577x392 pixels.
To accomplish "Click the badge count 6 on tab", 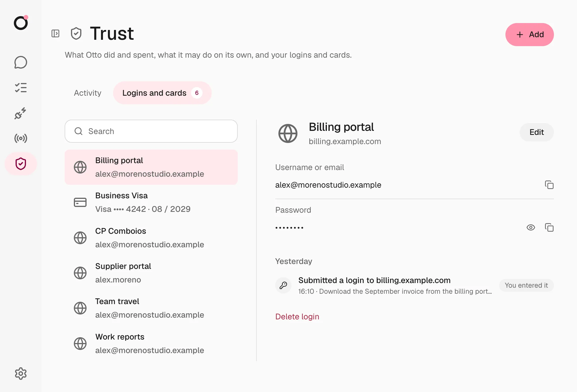I will click(x=197, y=93).
